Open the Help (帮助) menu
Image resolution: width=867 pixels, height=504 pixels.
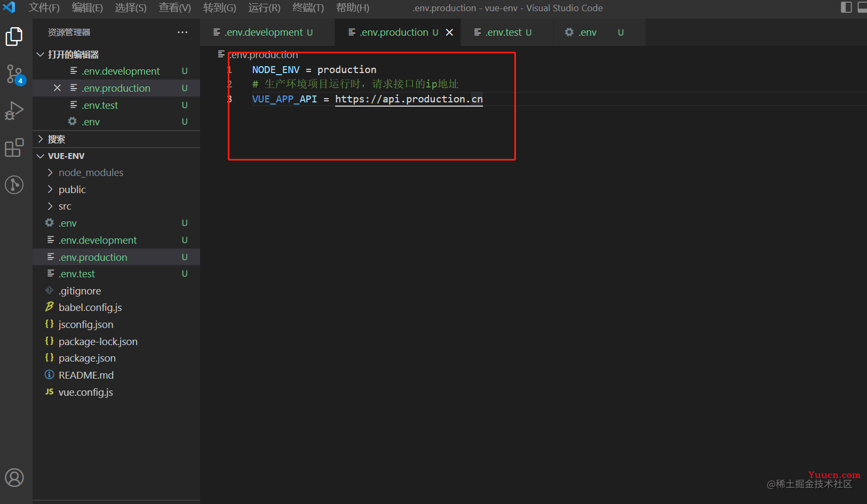click(x=352, y=7)
